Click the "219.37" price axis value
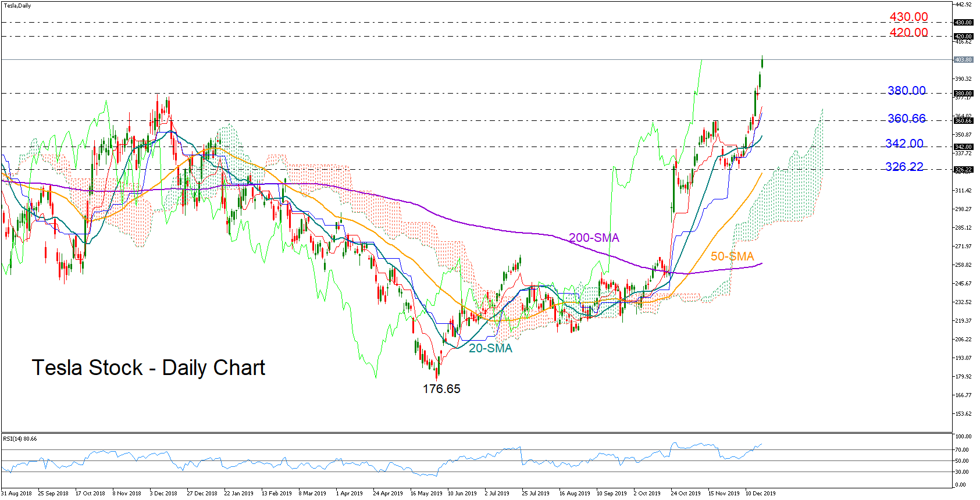Screen dimensions: 980x500 pyautogui.click(x=963, y=321)
